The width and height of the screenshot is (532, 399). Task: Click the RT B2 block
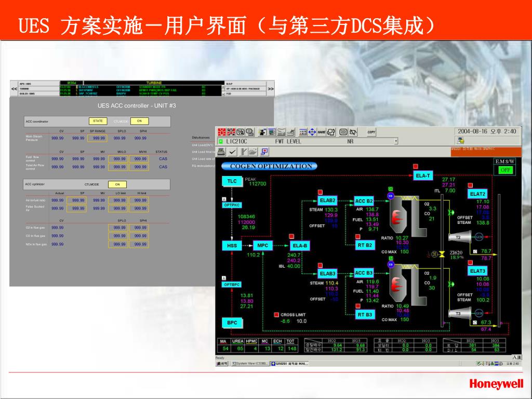click(365, 245)
